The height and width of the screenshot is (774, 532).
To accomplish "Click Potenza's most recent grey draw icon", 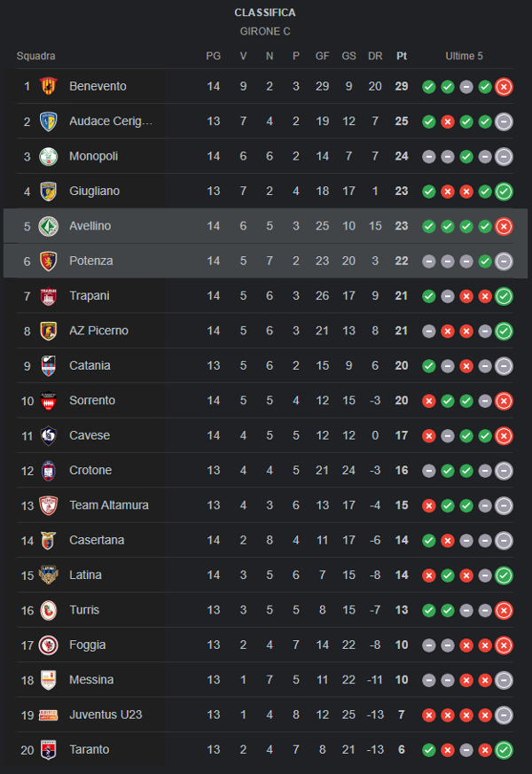I will [504, 262].
